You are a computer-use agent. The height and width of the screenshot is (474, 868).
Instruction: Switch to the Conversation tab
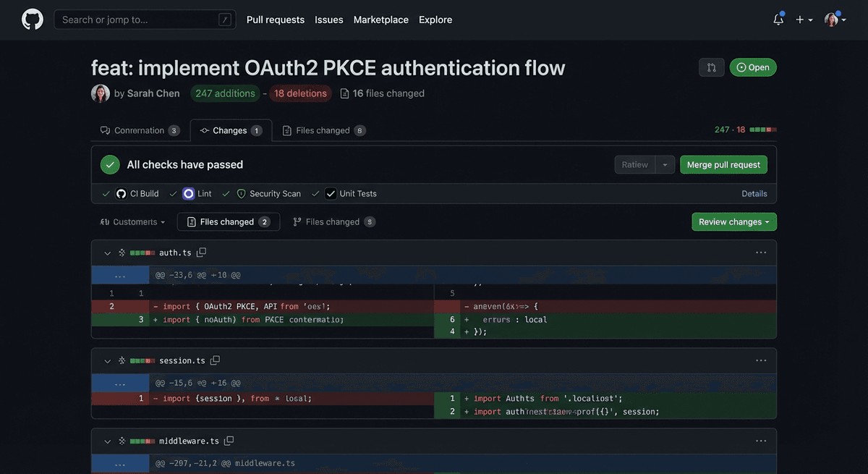click(139, 130)
